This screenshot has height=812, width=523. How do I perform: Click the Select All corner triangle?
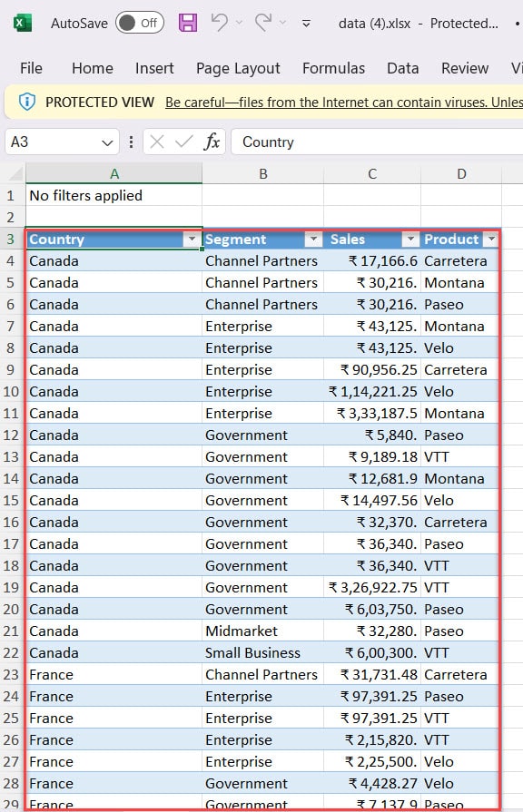(x=15, y=173)
